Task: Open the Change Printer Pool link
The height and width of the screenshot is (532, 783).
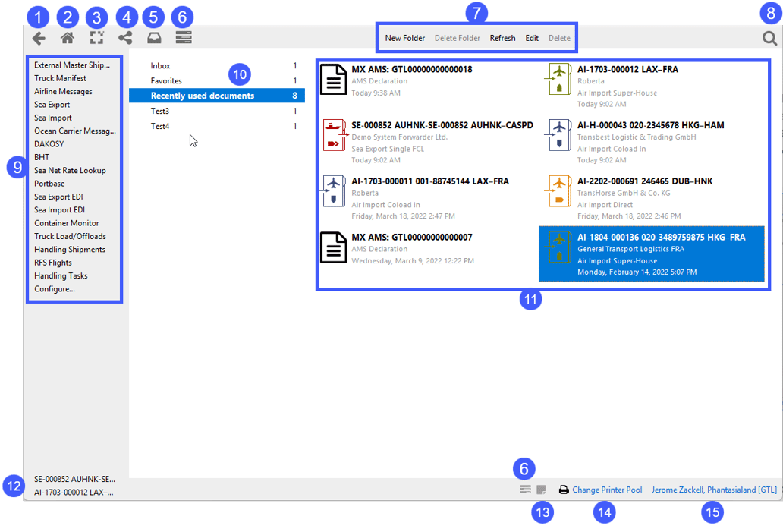Action: pyautogui.click(x=607, y=490)
